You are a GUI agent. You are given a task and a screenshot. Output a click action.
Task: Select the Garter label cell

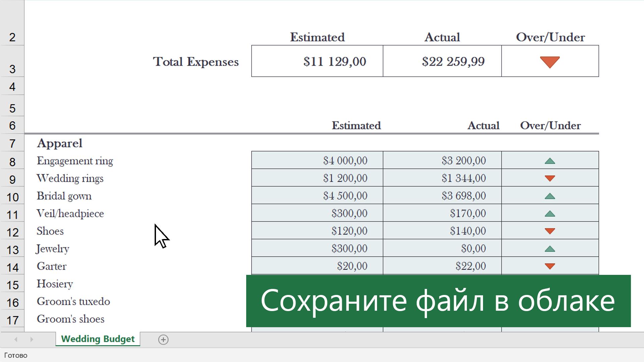click(51, 266)
